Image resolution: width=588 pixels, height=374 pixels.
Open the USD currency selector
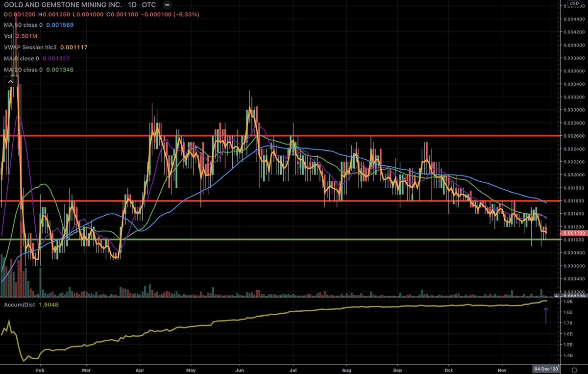coord(574,4)
